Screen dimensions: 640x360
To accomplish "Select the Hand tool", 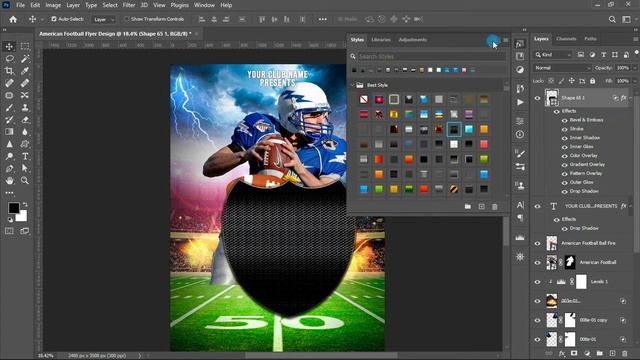I will coord(9,180).
